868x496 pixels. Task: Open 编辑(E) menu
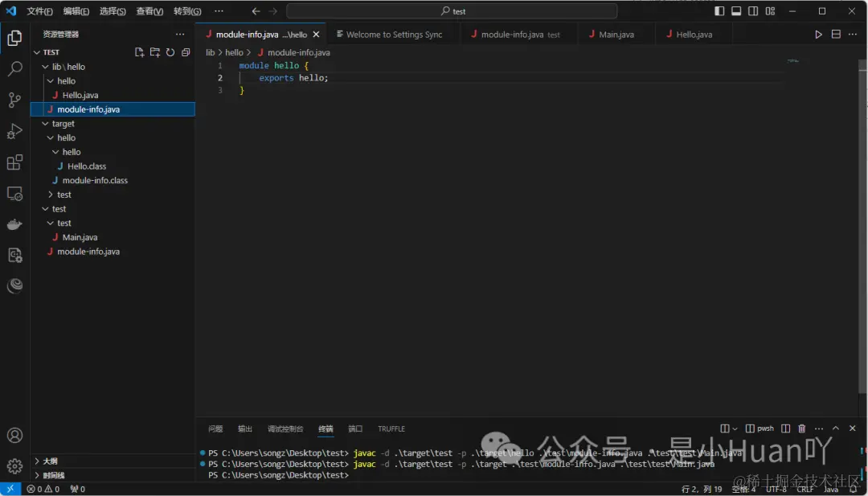point(76,11)
